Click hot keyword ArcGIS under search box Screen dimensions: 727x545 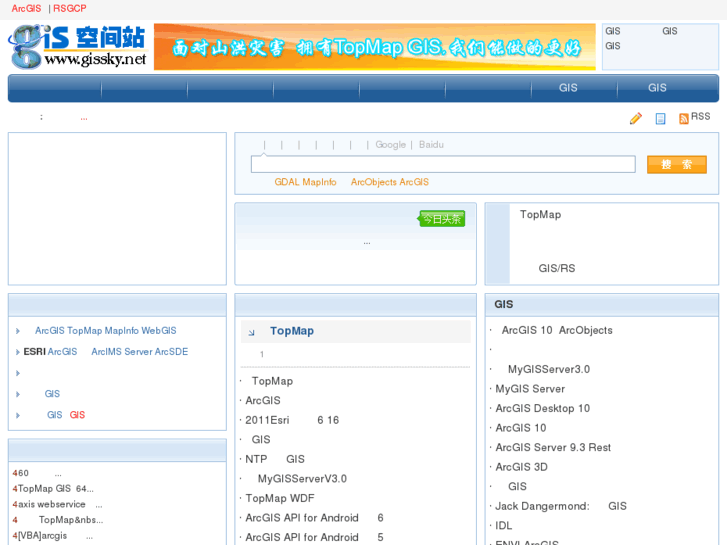coord(414,182)
